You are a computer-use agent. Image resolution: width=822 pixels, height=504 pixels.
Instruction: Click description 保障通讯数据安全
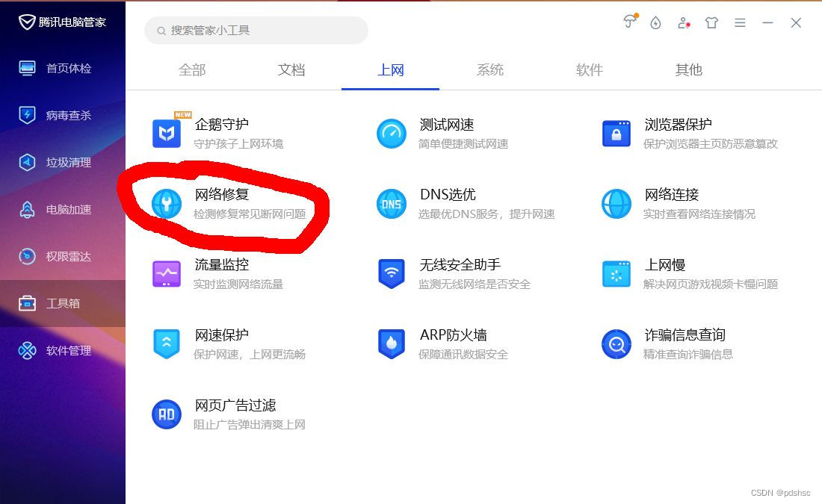463,354
